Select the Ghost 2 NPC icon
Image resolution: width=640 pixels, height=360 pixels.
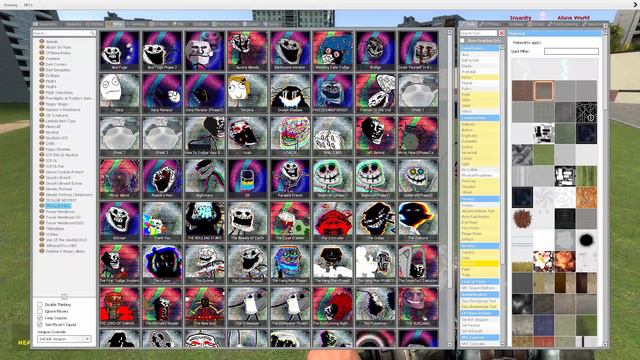pos(119,136)
